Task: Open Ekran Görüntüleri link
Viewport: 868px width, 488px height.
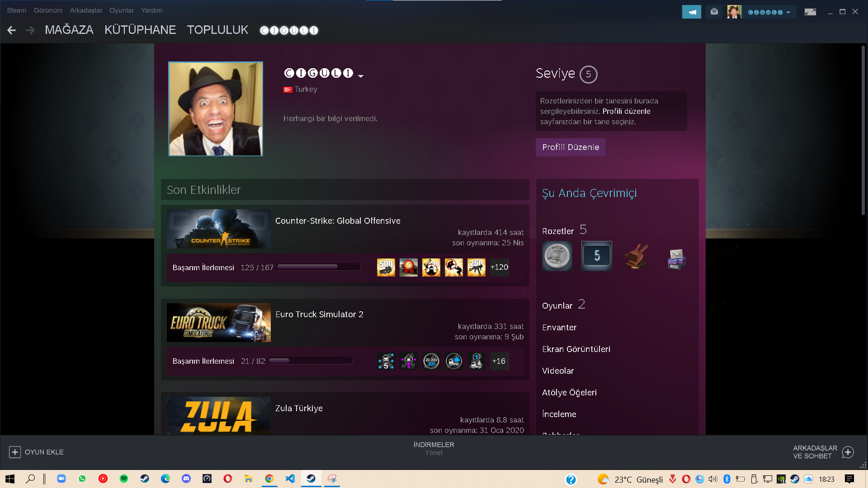Action: coord(576,349)
